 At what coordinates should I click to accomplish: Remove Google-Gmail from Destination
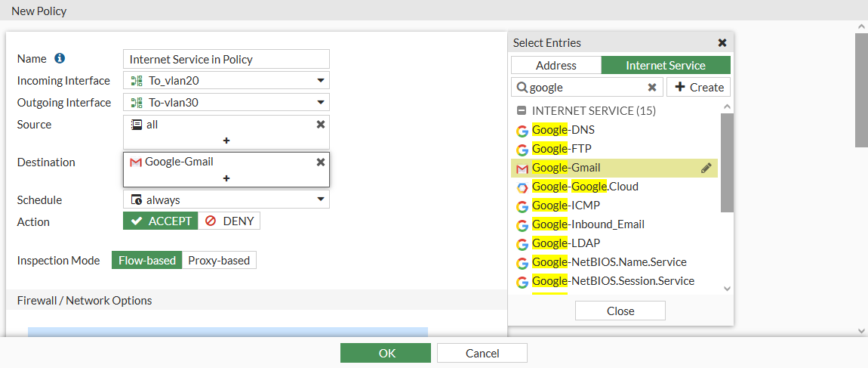tap(320, 162)
